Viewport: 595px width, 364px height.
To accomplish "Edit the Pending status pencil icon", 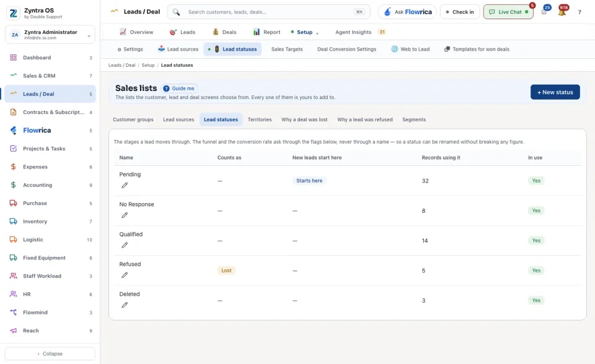I will tap(125, 186).
